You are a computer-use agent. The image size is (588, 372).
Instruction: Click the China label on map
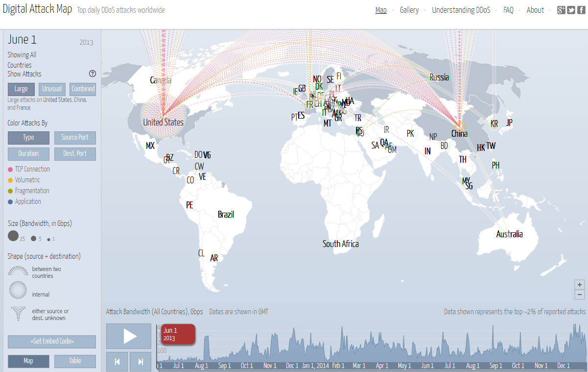(x=459, y=134)
